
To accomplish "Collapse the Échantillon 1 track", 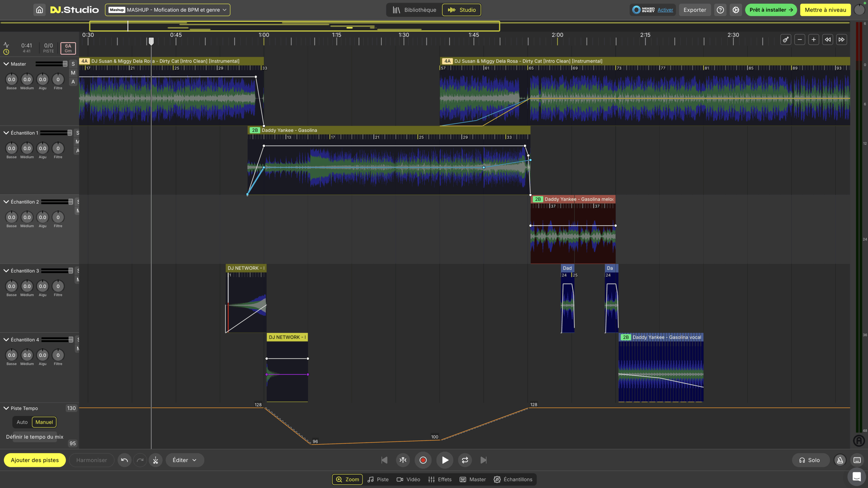I will [6, 133].
